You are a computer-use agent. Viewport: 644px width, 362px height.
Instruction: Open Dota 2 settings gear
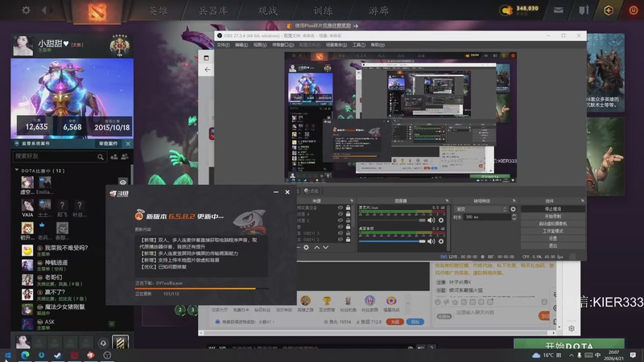[x=26, y=10]
